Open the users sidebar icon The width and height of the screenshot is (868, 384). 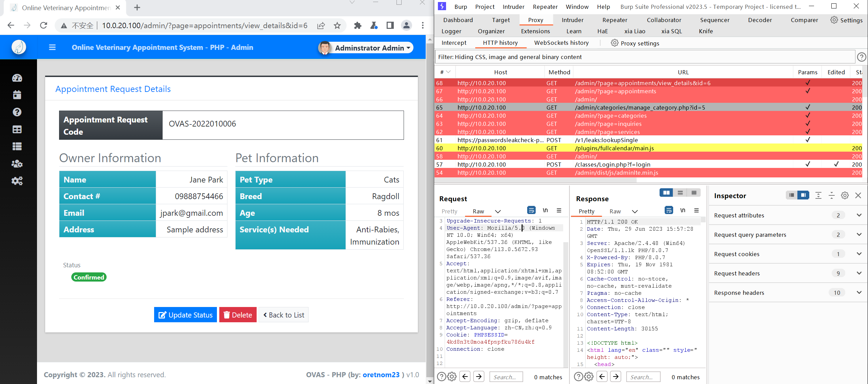17,164
